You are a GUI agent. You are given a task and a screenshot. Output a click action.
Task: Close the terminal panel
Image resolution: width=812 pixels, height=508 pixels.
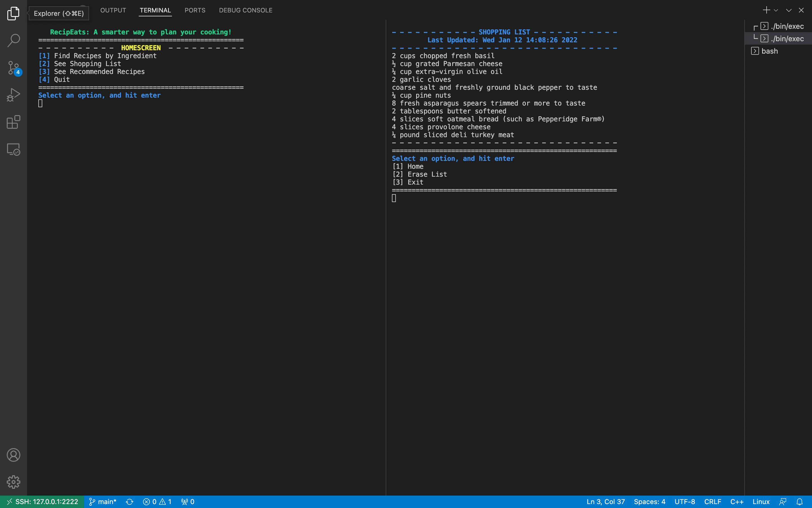tap(801, 10)
